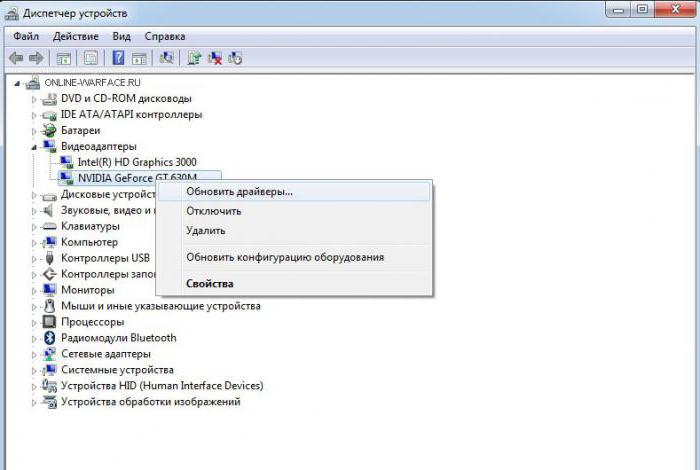Open Свойства from the context menu
The image size is (700, 470).
coord(294,284)
